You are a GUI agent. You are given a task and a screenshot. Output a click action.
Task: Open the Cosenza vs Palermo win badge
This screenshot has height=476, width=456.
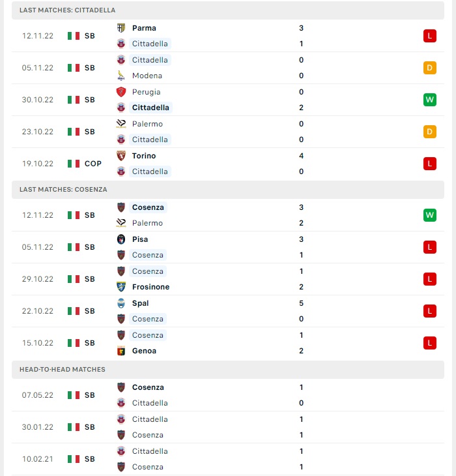(x=430, y=215)
